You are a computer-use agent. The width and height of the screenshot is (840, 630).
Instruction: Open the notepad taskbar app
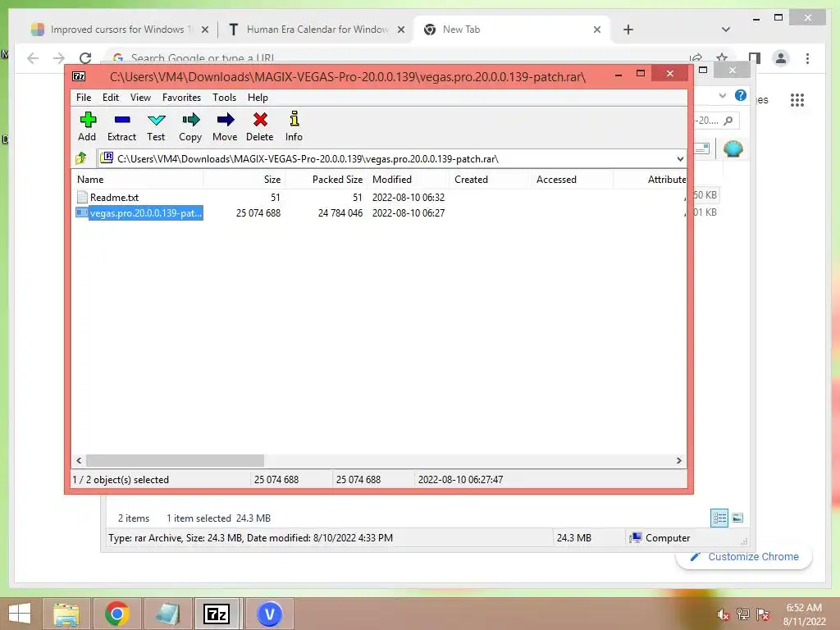tap(167, 614)
